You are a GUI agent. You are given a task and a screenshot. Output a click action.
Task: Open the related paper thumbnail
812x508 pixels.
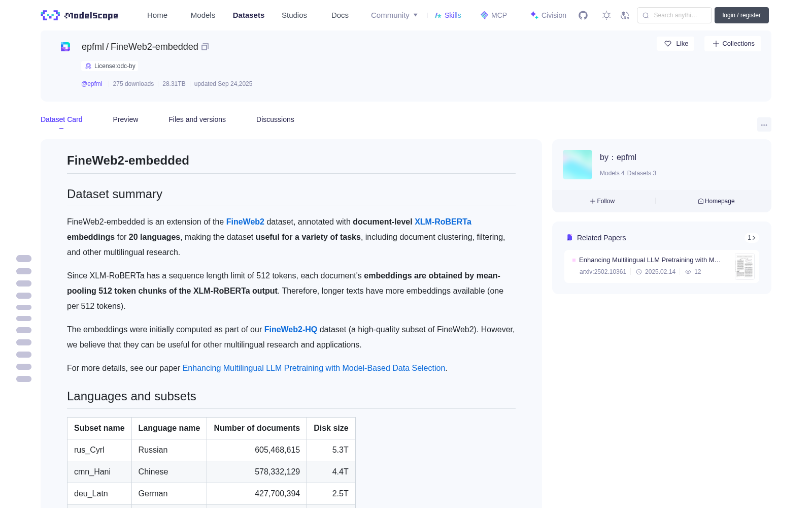click(745, 266)
